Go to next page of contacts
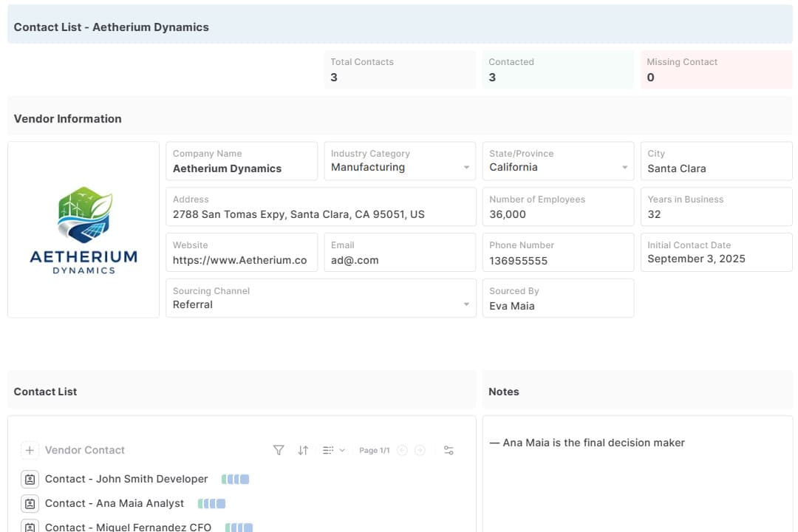Image resolution: width=798 pixels, height=532 pixels. (x=420, y=450)
